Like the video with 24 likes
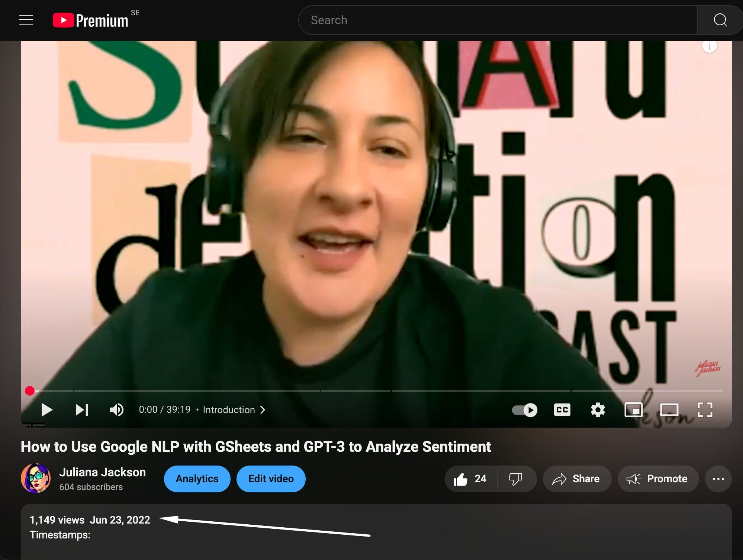The image size is (743, 560). click(470, 479)
